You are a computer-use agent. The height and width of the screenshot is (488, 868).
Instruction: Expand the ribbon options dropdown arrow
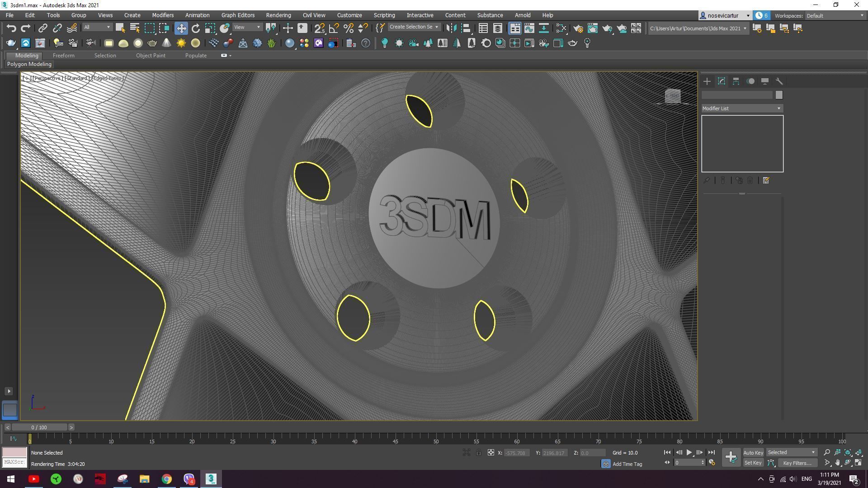pos(230,56)
